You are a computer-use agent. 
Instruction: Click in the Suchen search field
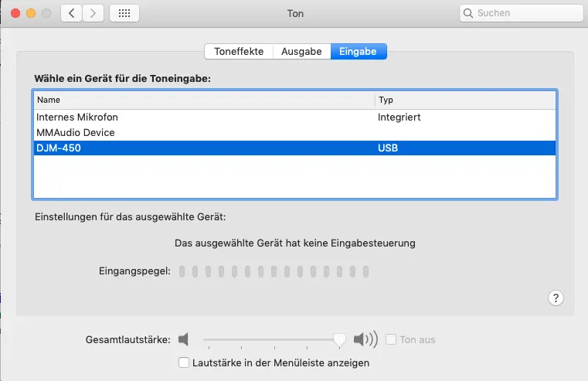pyautogui.click(x=525, y=13)
